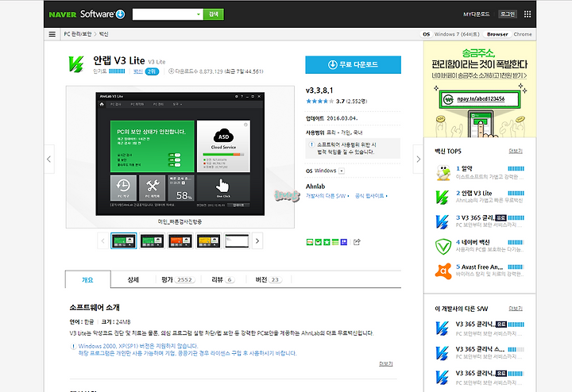572x392 pixels.
Task: Click the export share arrow icon
Action: (357, 242)
